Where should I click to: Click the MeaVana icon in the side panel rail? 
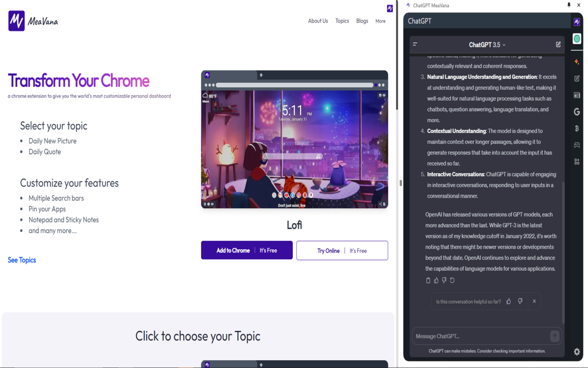[x=577, y=22]
